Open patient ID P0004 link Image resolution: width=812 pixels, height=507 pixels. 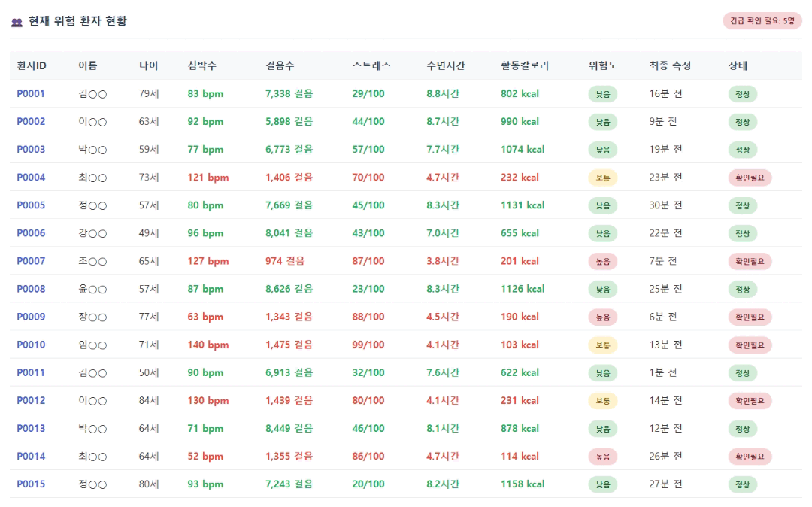coord(31,178)
